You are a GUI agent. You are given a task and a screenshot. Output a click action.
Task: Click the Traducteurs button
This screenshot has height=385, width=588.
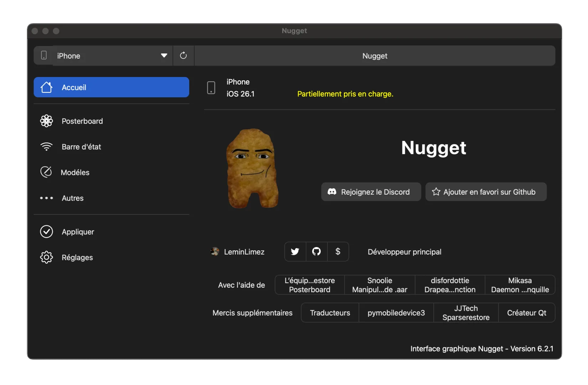click(x=330, y=313)
